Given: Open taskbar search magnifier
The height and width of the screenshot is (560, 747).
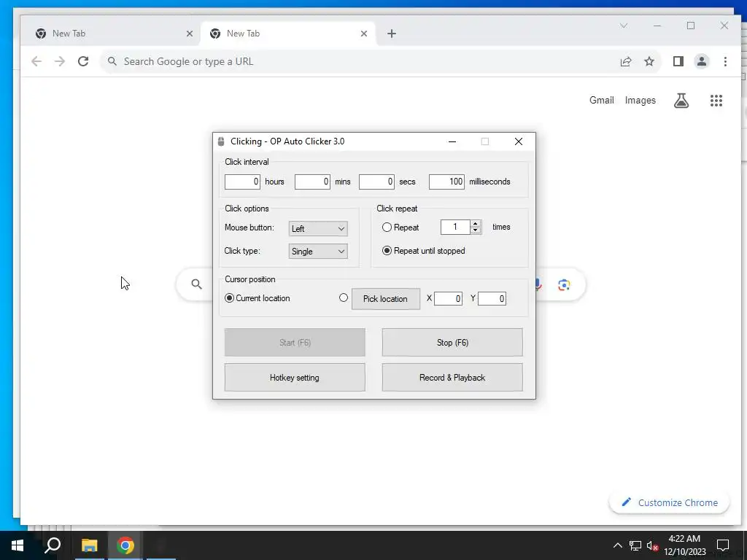Looking at the screenshot, I should point(53,545).
